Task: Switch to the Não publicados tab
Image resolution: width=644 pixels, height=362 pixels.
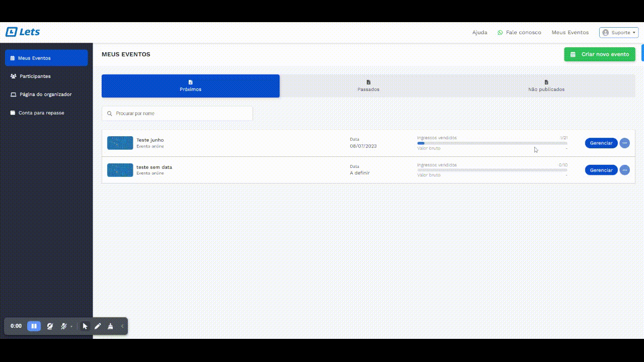Action: tap(546, 86)
